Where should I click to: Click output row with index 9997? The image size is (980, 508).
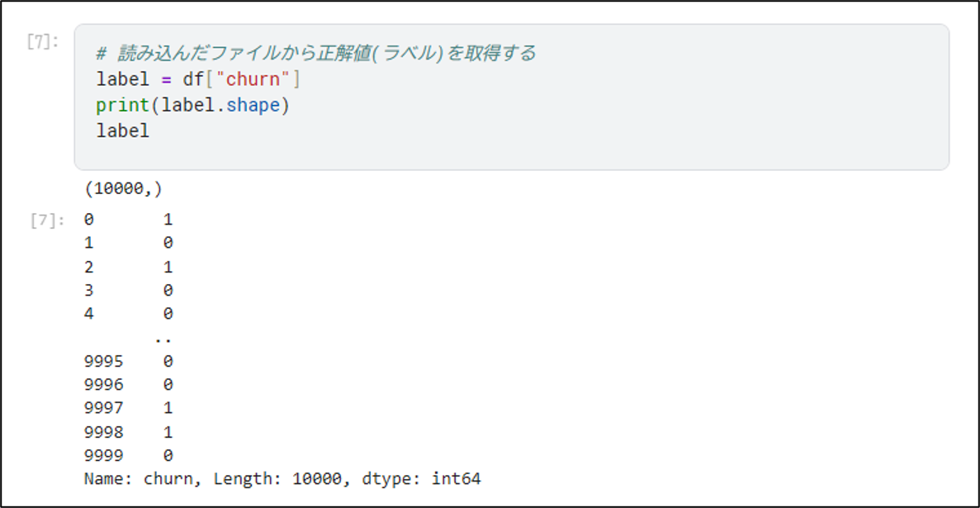tap(128, 408)
